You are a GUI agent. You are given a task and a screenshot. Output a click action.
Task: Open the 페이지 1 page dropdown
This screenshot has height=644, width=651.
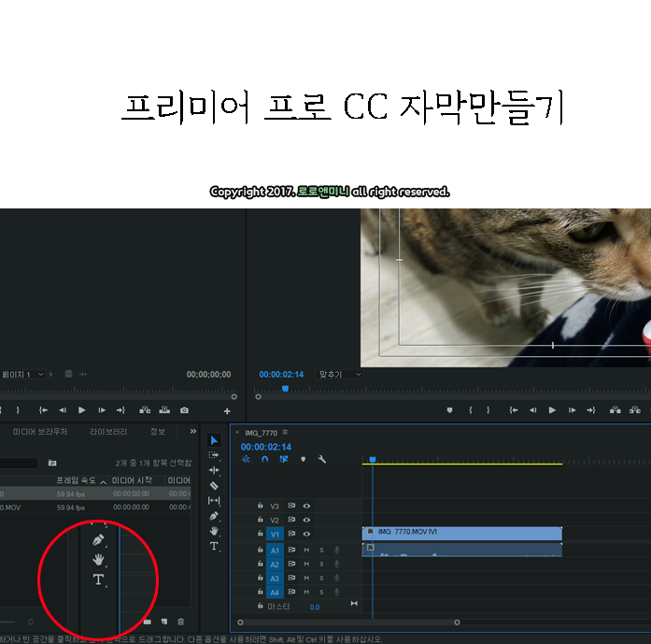(x=22, y=375)
